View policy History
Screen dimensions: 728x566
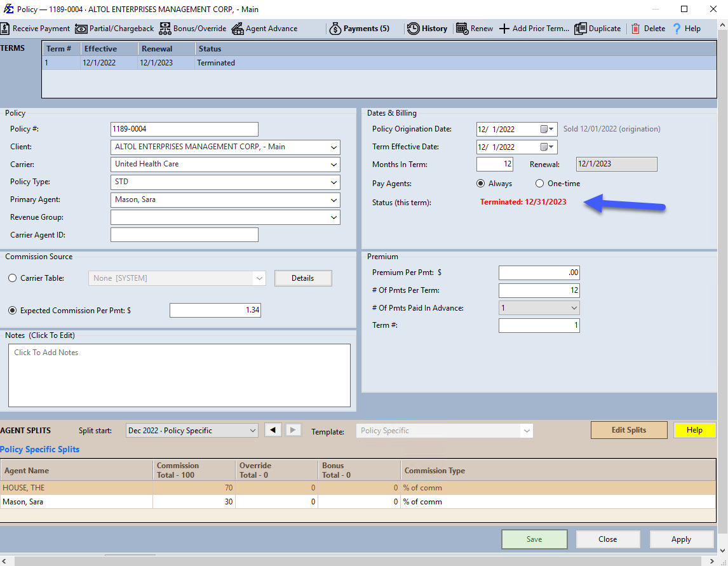[x=427, y=29]
